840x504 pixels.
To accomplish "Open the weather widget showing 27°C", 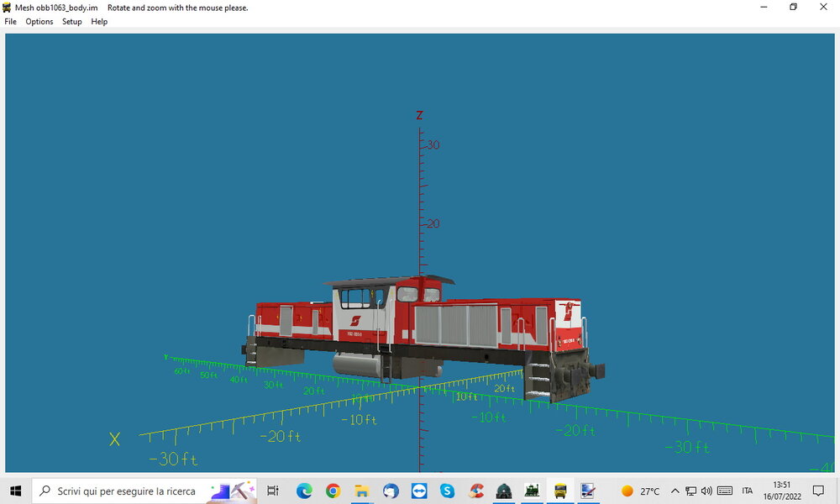I will pos(640,491).
